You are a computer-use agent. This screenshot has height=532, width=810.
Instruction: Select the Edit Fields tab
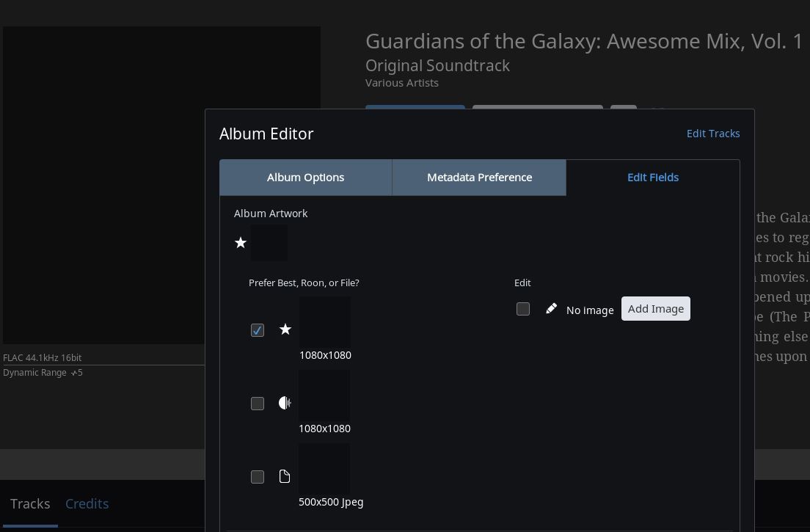click(x=653, y=177)
